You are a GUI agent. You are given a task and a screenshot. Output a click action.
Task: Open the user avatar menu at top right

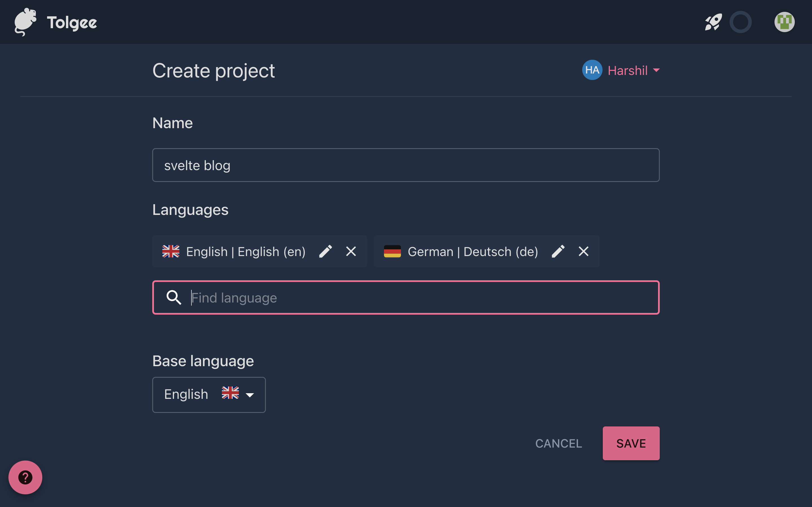click(785, 22)
